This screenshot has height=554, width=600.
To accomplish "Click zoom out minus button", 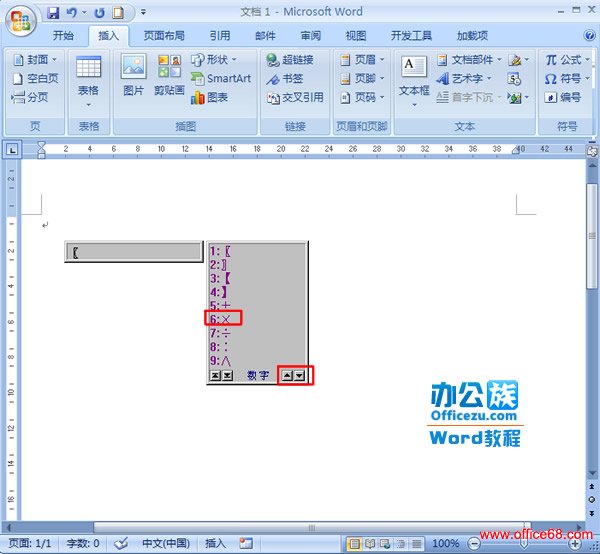I will tap(474, 543).
